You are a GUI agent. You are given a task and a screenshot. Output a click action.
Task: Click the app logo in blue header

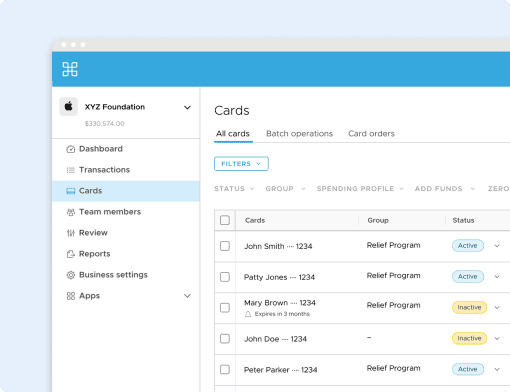coord(70,69)
